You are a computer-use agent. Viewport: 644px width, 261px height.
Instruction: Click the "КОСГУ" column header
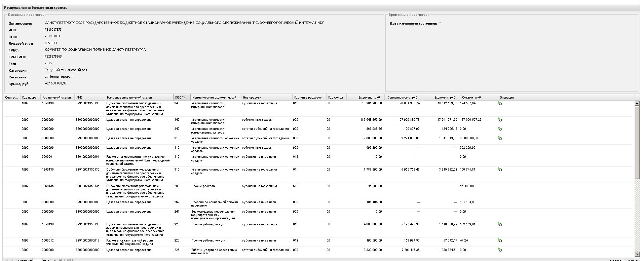[182, 98]
